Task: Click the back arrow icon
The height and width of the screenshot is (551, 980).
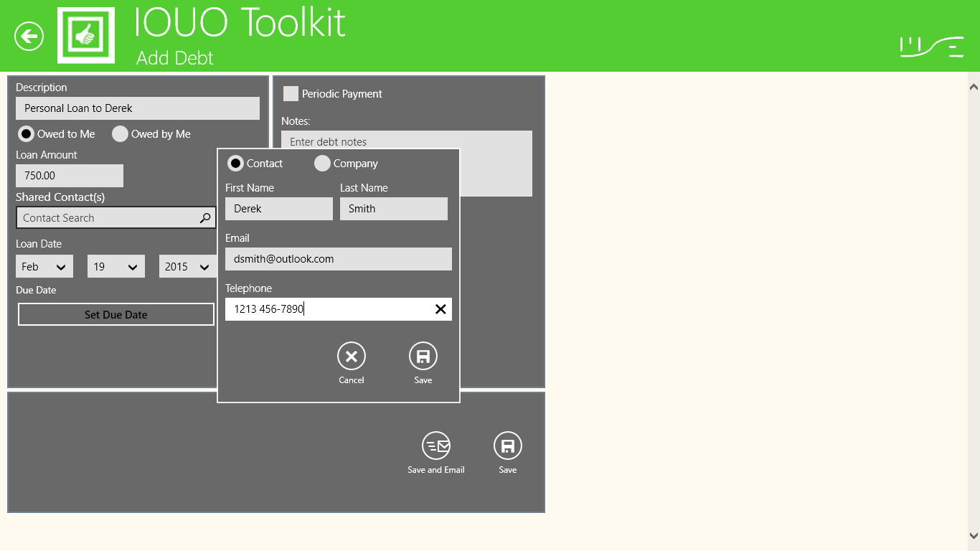Action: [x=29, y=36]
